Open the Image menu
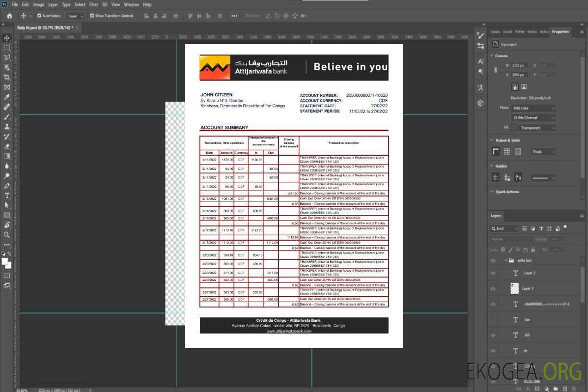The image size is (588, 392). 39,4
